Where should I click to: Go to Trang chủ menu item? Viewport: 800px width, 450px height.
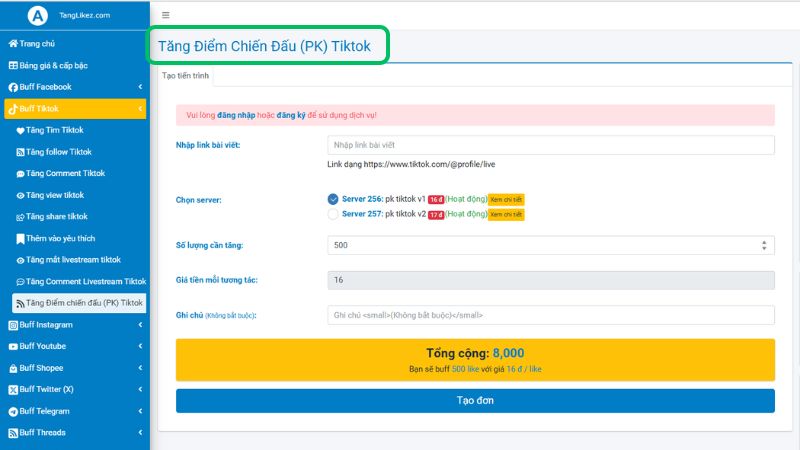(x=75, y=44)
